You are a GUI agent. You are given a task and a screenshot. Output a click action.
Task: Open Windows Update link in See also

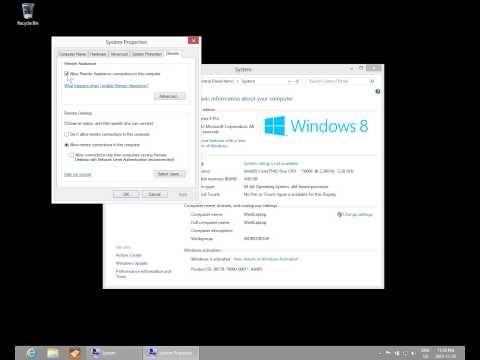coord(132,263)
